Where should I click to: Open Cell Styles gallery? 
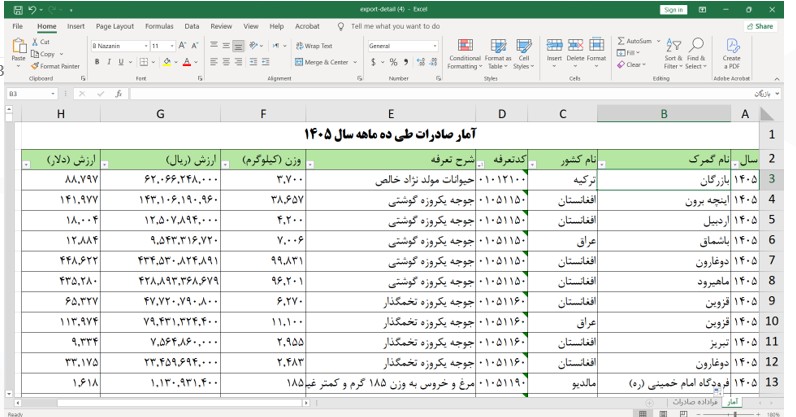[523, 54]
